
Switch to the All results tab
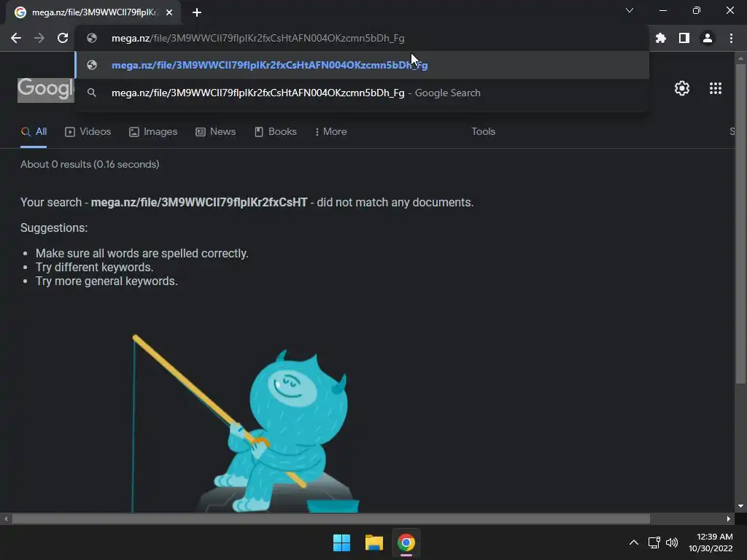coord(34,132)
